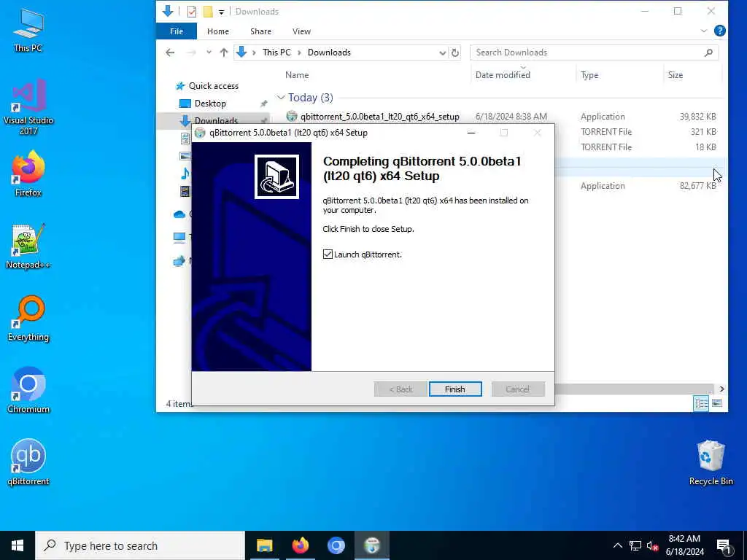Open Visual Studio 2017 desktop shortcut
747x560 pixels.
(28, 107)
